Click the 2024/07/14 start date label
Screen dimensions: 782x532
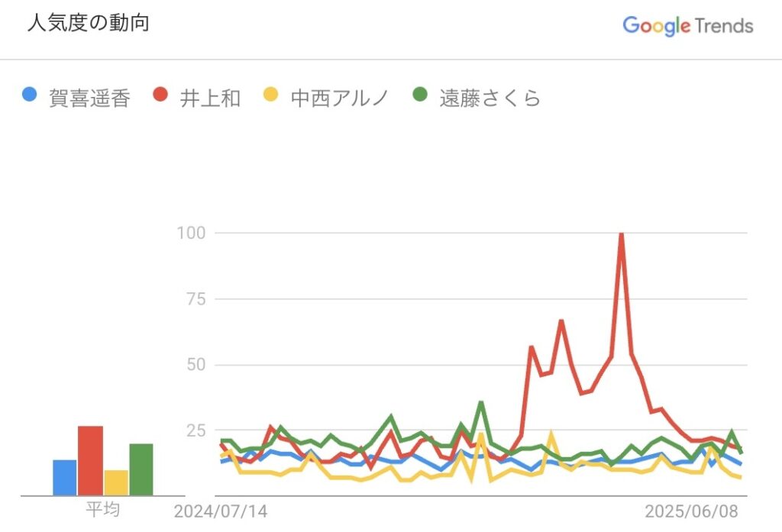pos(221,511)
